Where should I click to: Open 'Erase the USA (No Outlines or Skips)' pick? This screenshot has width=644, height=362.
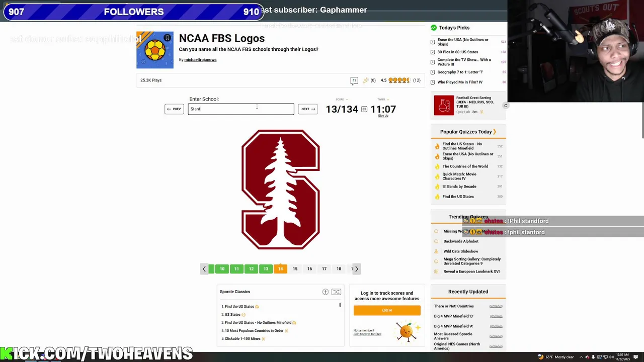[x=463, y=42]
